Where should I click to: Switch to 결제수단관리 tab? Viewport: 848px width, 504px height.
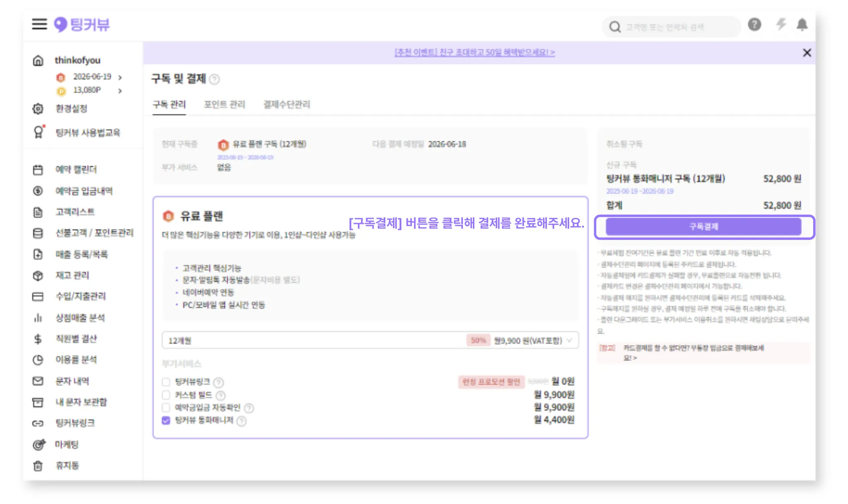[x=287, y=104]
